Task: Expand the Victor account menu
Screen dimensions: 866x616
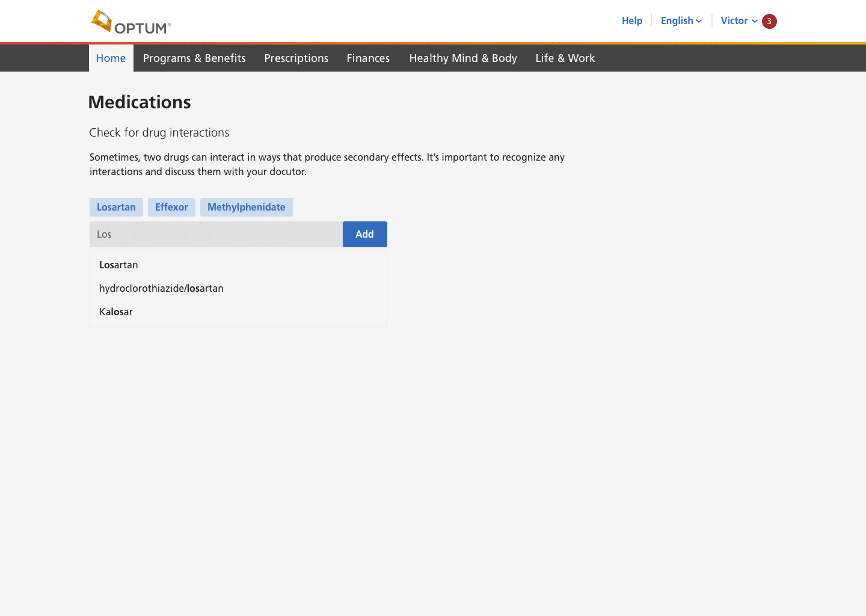Action: 739,20
